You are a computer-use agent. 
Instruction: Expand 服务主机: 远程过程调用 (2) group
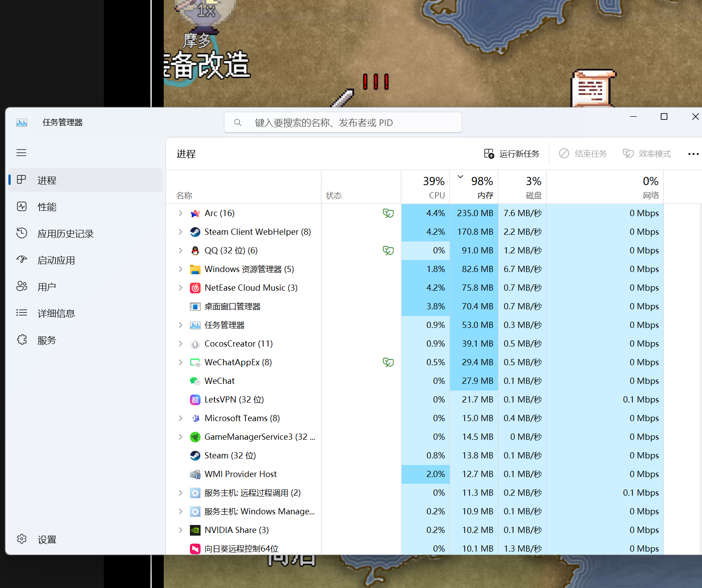pos(180,493)
